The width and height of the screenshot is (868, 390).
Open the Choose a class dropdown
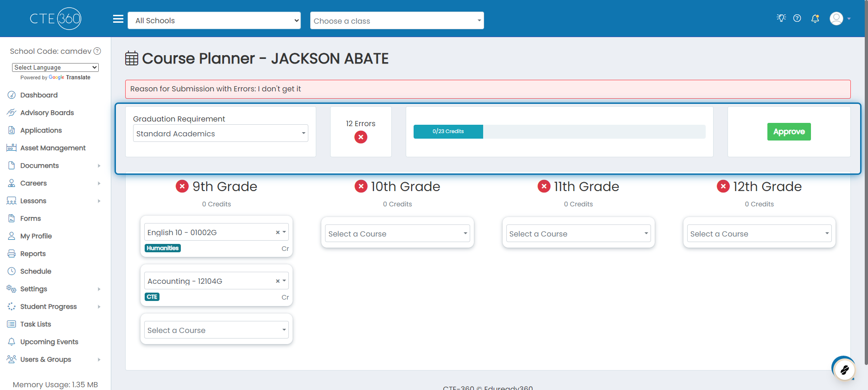[x=397, y=20]
